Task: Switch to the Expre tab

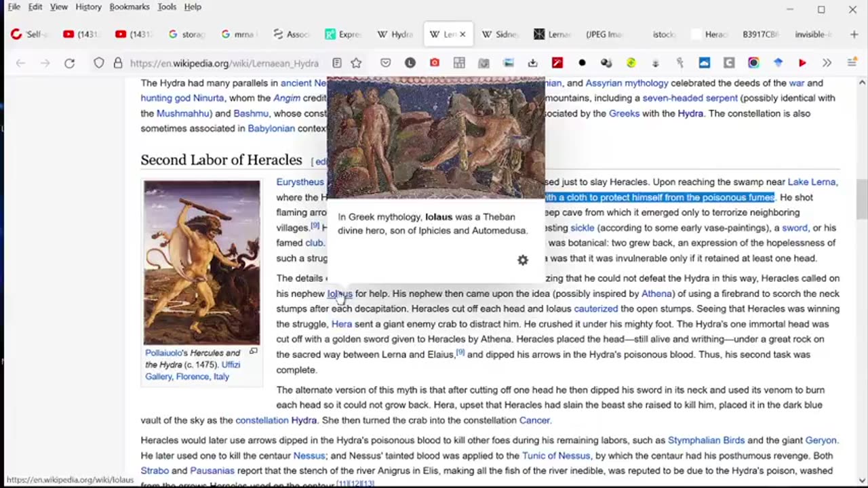Action: [344, 34]
